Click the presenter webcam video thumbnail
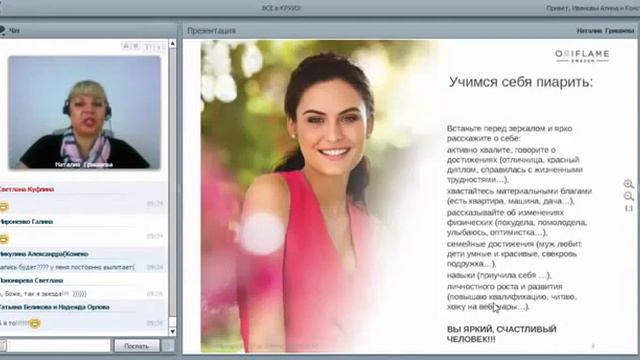 84,112
